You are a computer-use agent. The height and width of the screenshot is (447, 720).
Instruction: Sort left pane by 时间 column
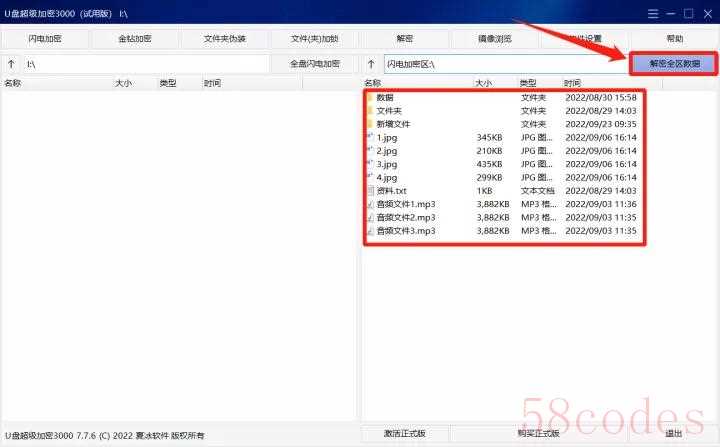[213, 83]
